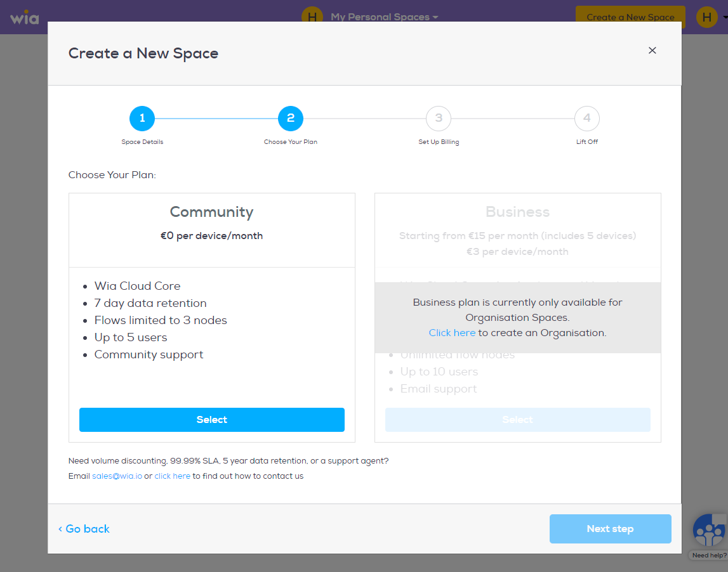Click the 7 day data retention item
728x572 pixels.
coord(150,303)
